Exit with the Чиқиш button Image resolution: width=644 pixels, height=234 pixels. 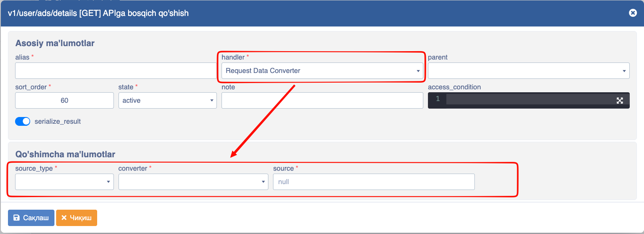[x=77, y=218]
